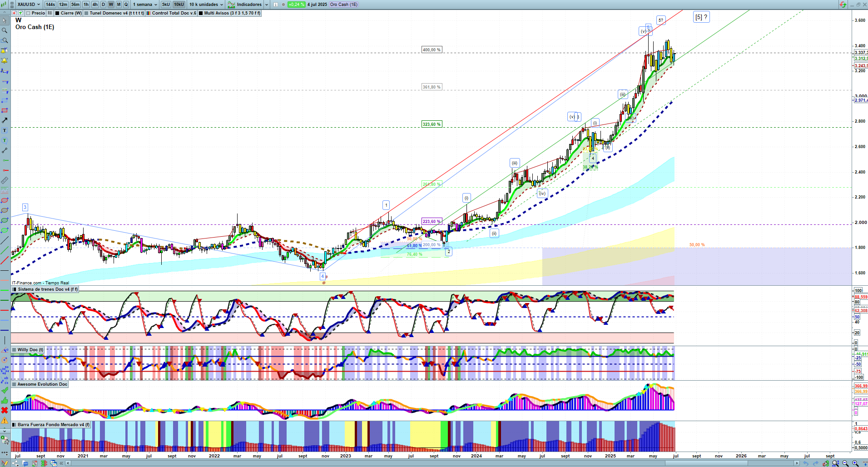Open the '10 k unidades' dropdown
868x467 pixels.
[206, 5]
